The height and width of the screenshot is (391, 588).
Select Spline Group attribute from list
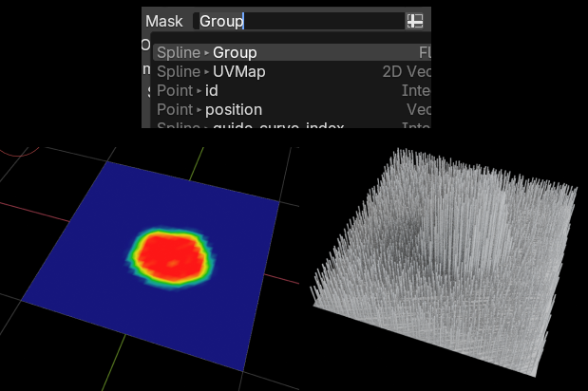(234, 53)
